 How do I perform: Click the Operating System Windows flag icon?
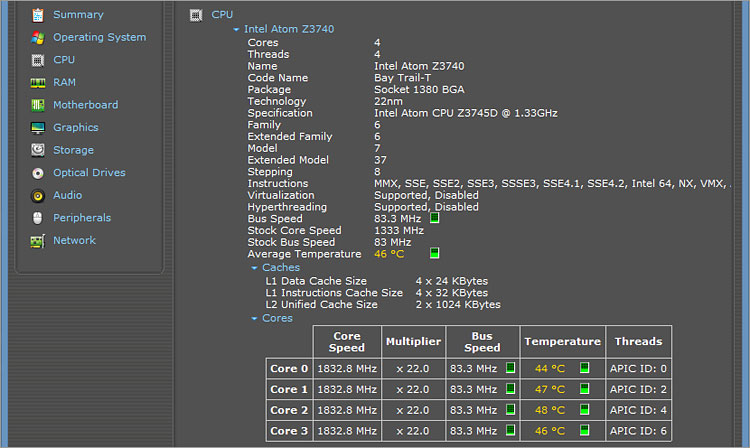click(x=38, y=38)
